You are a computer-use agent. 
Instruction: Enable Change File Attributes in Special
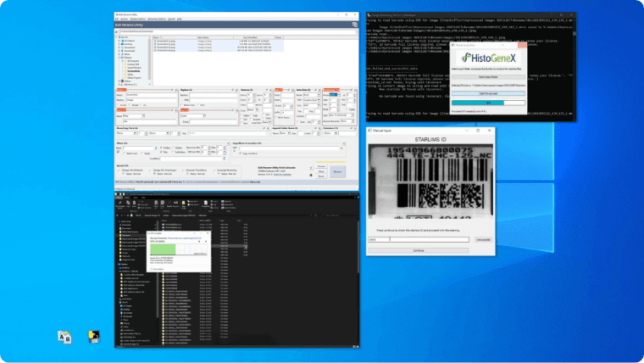(x=119, y=171)
